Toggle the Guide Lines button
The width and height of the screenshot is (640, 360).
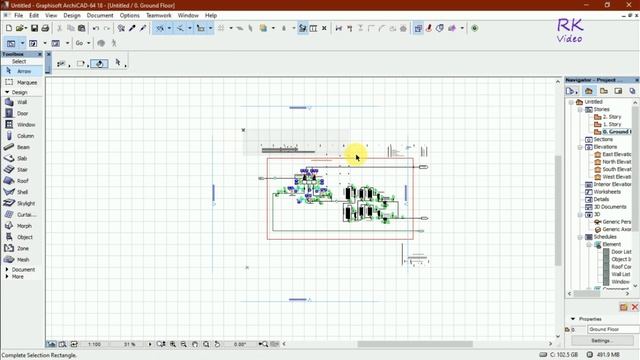tap(160, 28)
